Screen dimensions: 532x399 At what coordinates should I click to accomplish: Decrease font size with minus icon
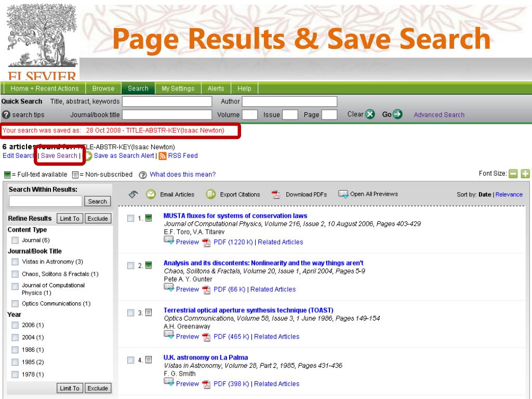[x=513, y=174]
